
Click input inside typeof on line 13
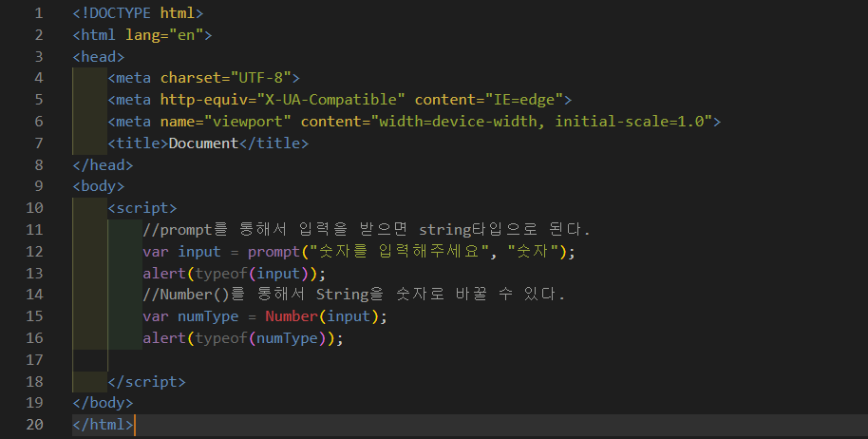pyautogui.click(x=278, y=274)
